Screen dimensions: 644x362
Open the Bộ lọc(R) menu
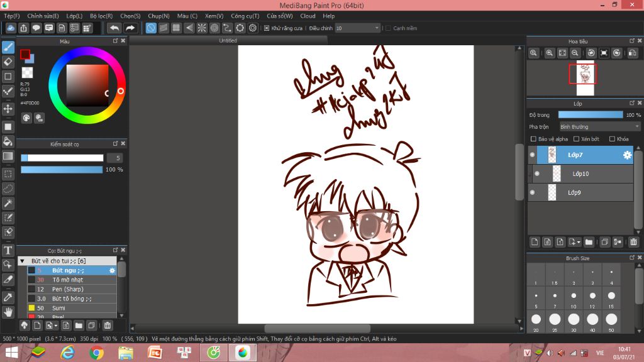click(101, 16)
